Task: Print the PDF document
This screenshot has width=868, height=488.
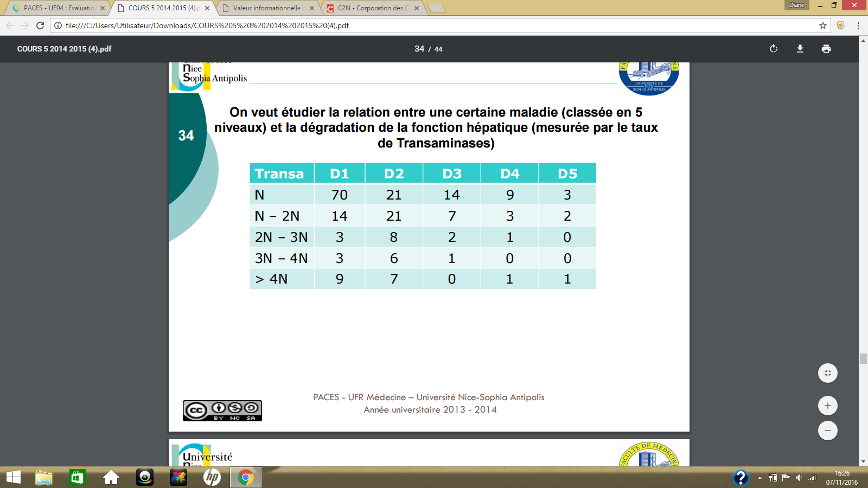Action: pos(826,49)
